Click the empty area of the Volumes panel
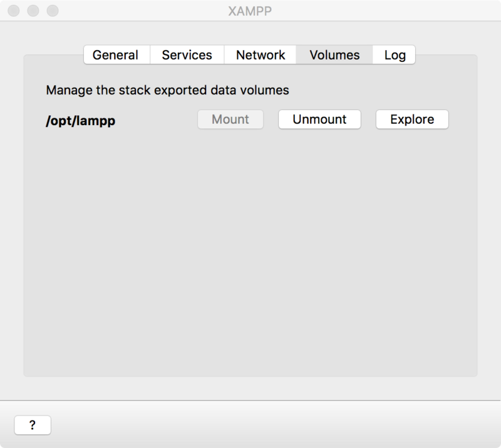The image size is (501, 448). click(x=250, y=250)
